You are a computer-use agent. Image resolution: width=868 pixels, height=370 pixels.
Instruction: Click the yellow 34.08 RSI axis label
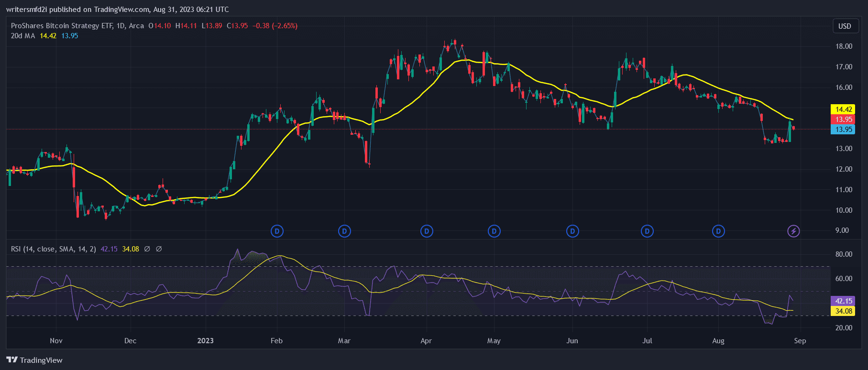844,311
